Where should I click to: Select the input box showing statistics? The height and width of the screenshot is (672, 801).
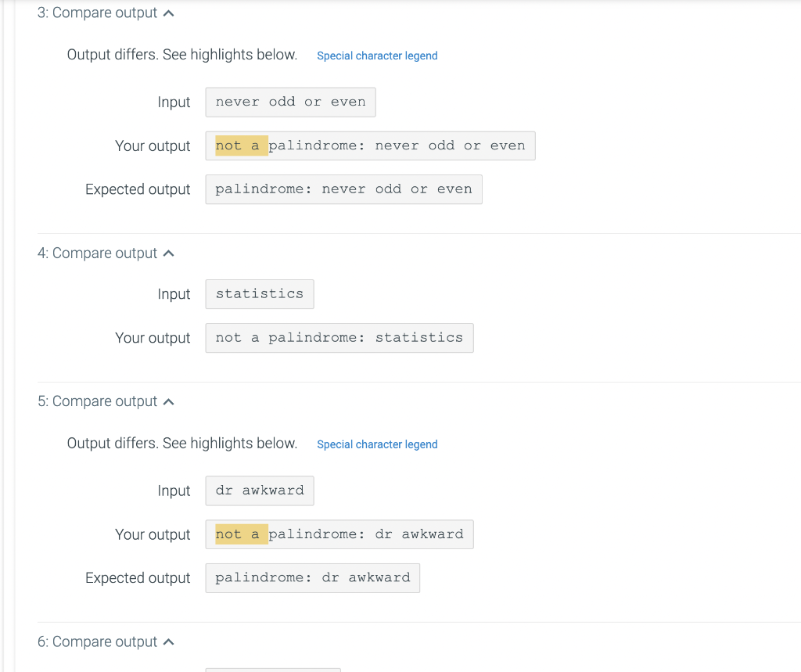259,293
